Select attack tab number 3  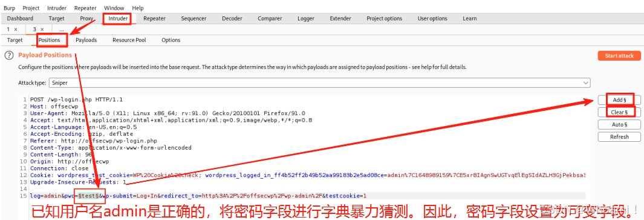point(34,29)
